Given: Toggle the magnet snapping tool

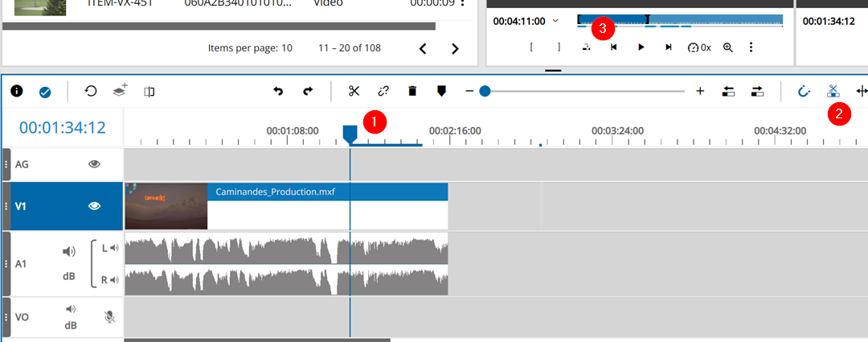Looking at the screenshot, I should point(803,91).
